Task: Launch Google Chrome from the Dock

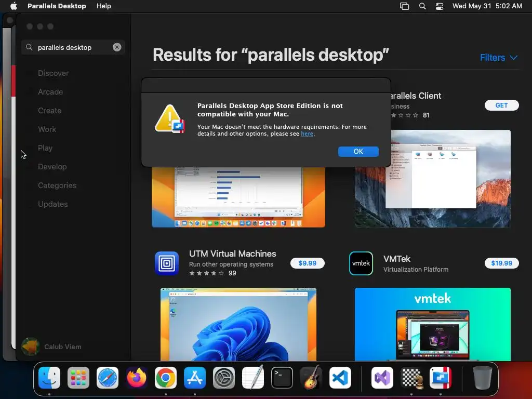Action: [x=166, y=378]
